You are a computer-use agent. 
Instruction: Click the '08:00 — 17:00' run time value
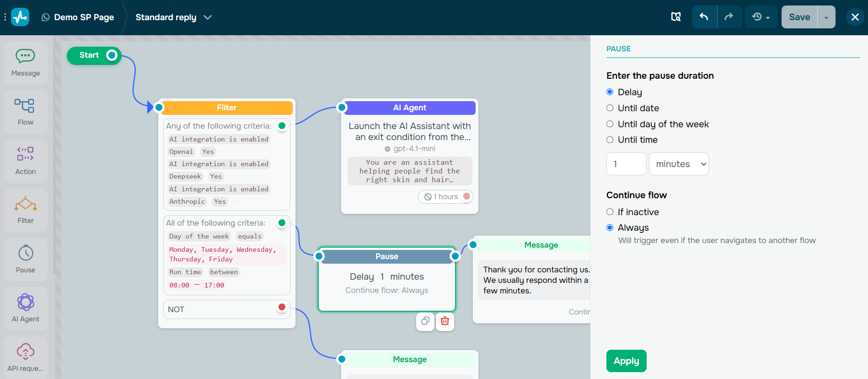pos(197,285)
